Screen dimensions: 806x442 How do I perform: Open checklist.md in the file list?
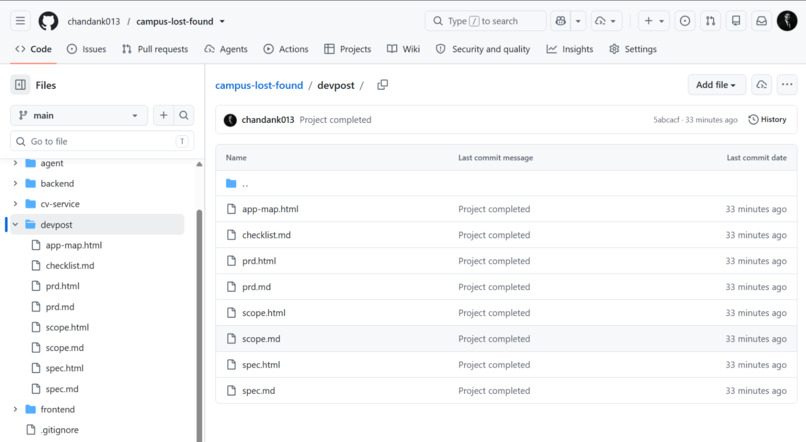point(266,235)
